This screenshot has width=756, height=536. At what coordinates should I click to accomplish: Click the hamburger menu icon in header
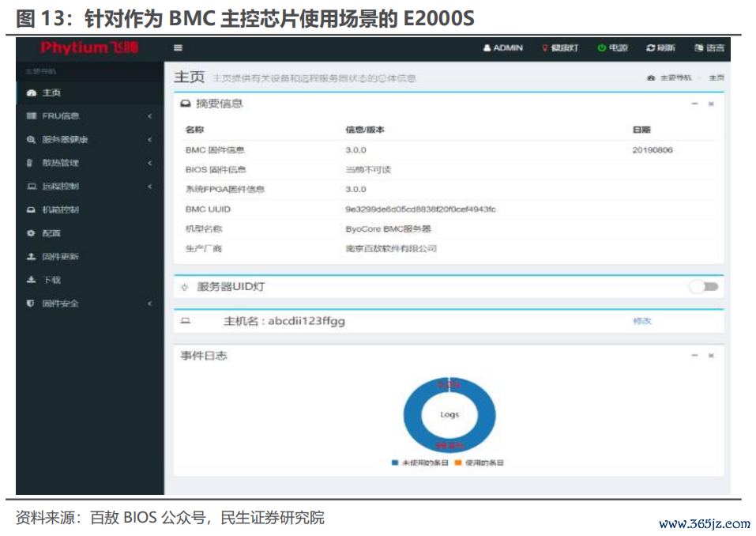[178, 47]
